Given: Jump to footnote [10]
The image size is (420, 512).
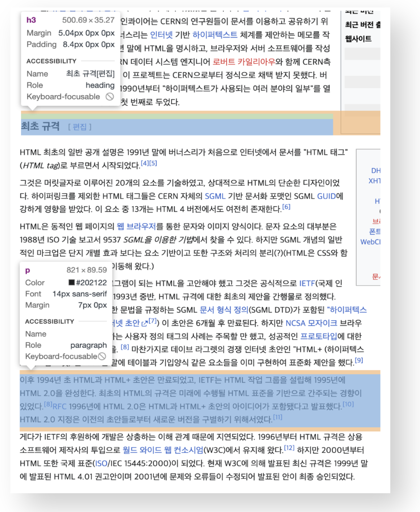Looking at the screenshot, I should 348,404.
